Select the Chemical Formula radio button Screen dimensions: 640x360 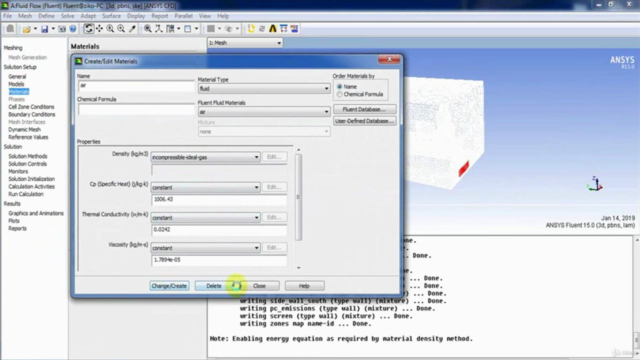(340, 94)
